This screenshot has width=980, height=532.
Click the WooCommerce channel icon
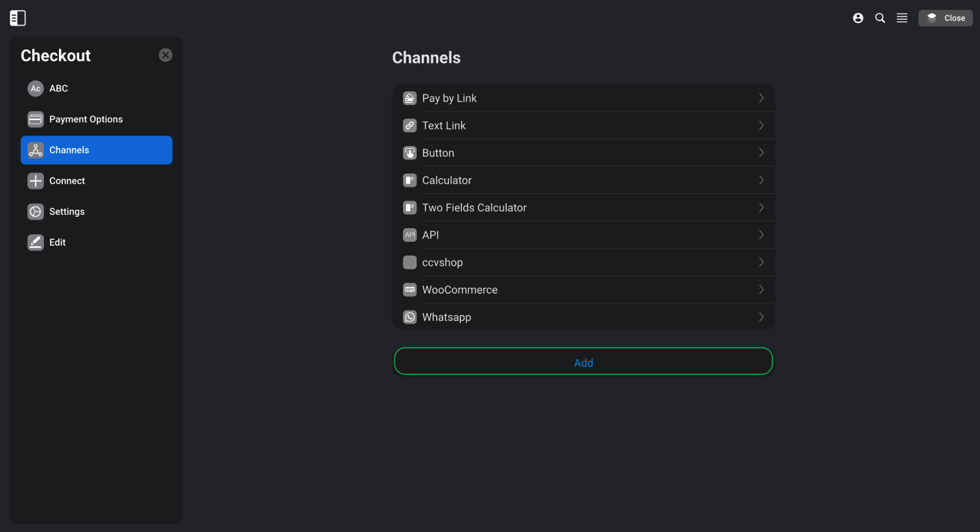click(x=410, y=290)
